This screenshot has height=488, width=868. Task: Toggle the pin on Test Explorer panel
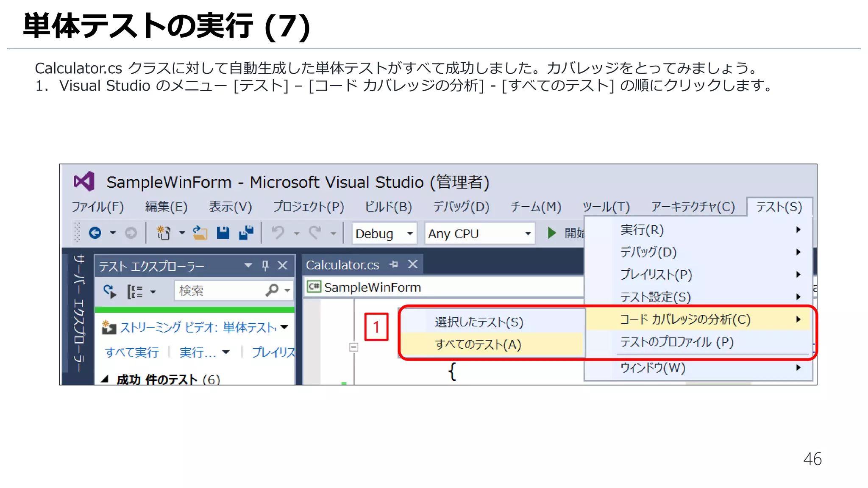point(265,266)
